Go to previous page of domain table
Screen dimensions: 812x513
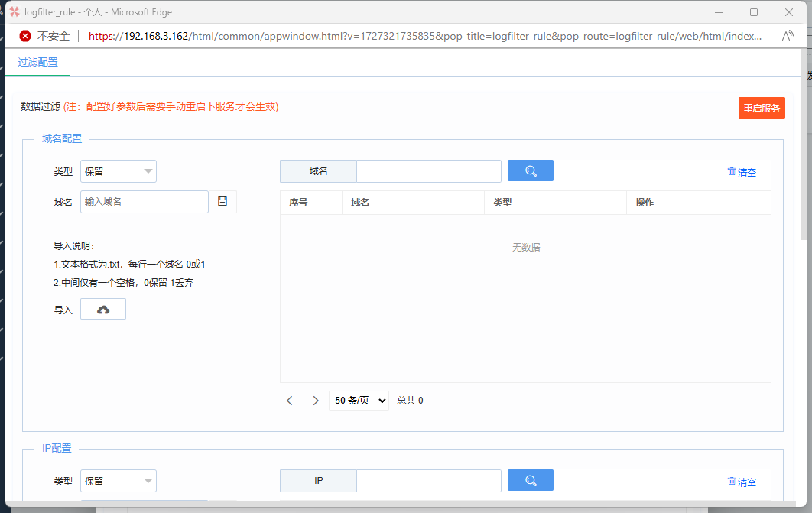[290, 401]
